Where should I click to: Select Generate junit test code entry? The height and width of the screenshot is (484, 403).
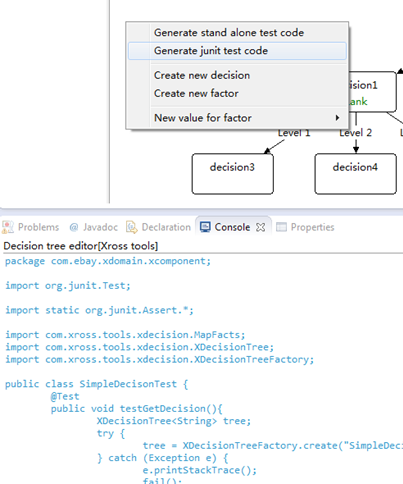pyautogui.click(x=237, y=51)
